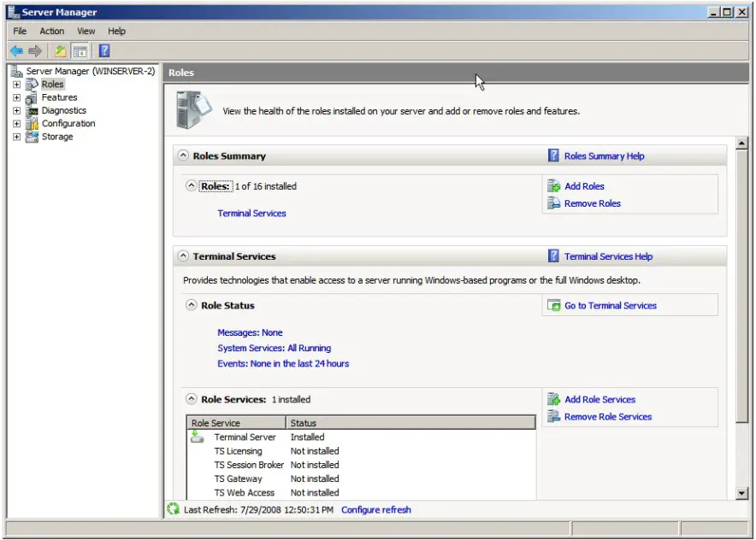This screenshot has height=540, width=756.
Task: Open the Action menu
Action: point(51,31)
